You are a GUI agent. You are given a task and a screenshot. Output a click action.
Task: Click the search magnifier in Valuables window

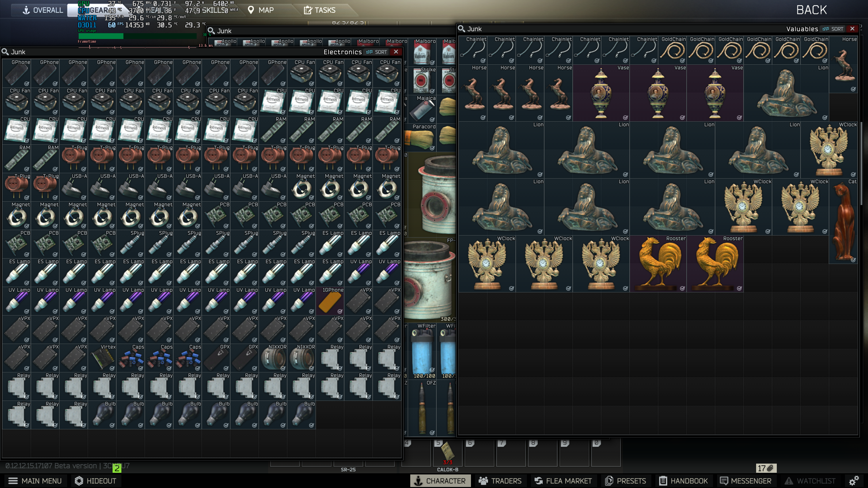461,29
